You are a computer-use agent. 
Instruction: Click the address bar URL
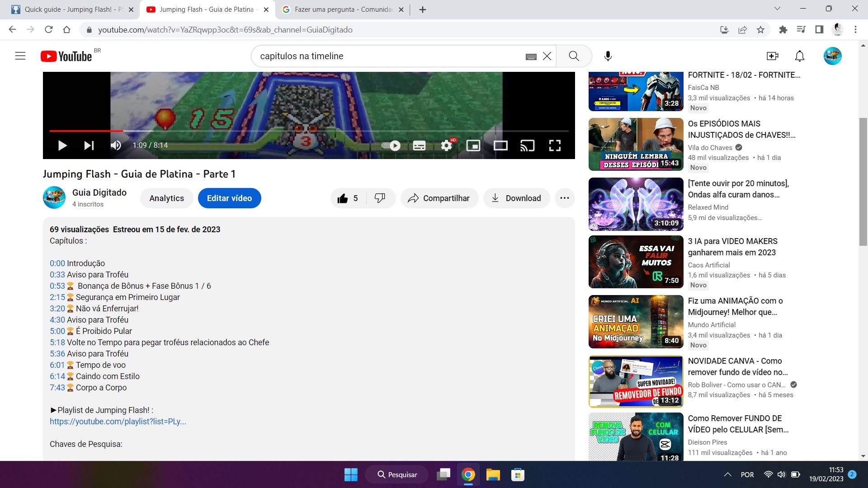(225, 30)
